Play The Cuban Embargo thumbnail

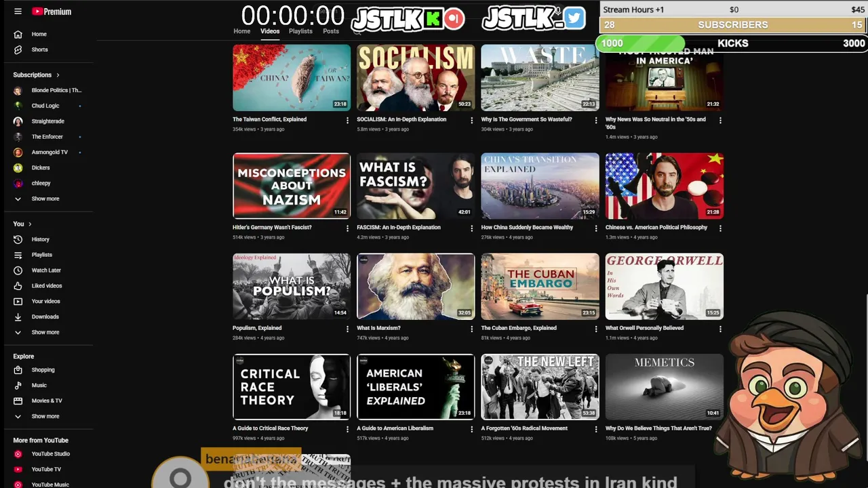click(x=540, y=286)
